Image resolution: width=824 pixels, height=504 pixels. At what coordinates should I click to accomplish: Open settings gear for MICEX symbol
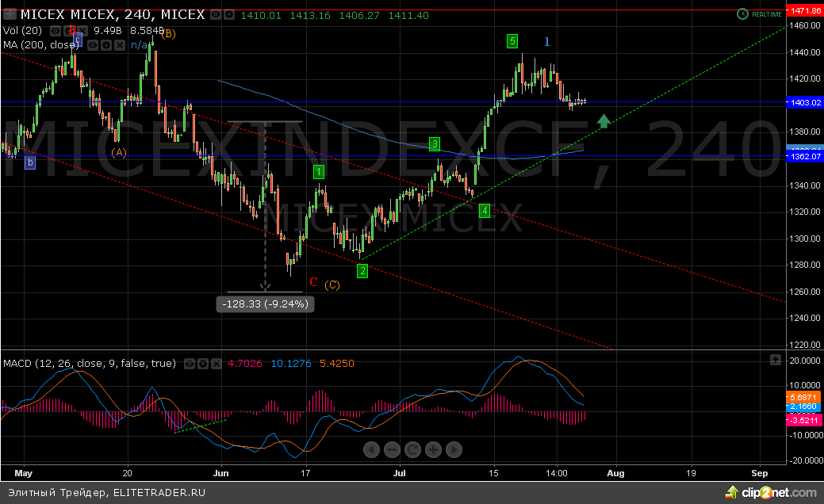click(x=230, y=15)
